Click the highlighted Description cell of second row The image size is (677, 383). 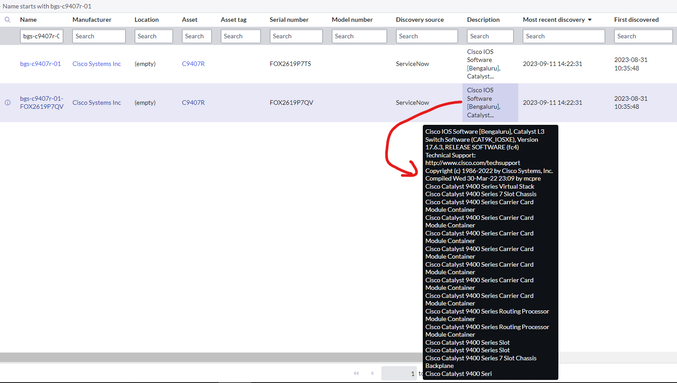[x=490, y=102]
